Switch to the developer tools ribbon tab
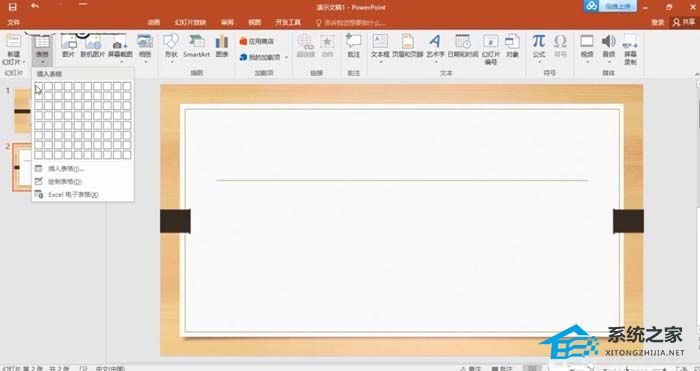700x371 pixels. coord(288,22)
